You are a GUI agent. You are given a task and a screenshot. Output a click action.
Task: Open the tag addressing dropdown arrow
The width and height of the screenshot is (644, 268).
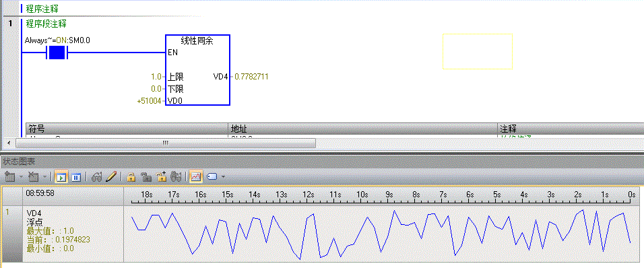[x=223, y=177]
